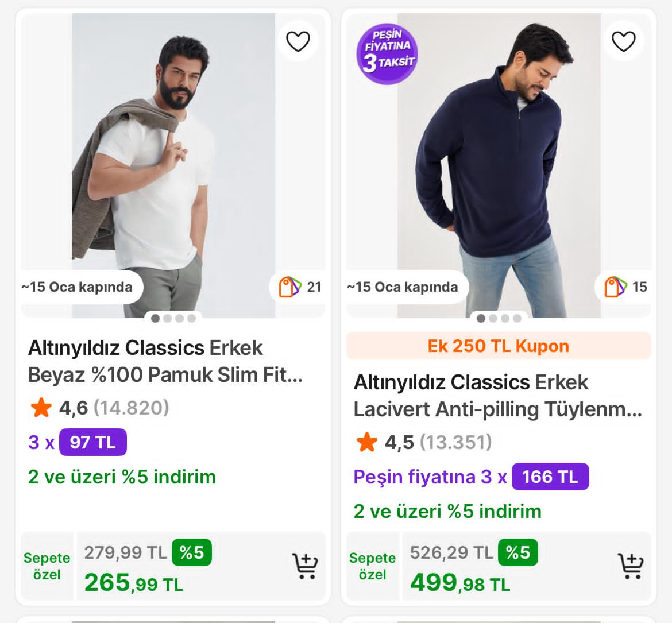Tap the 265,99 TL cart price
Screen dimensions: 672x623
pos(133,583)
